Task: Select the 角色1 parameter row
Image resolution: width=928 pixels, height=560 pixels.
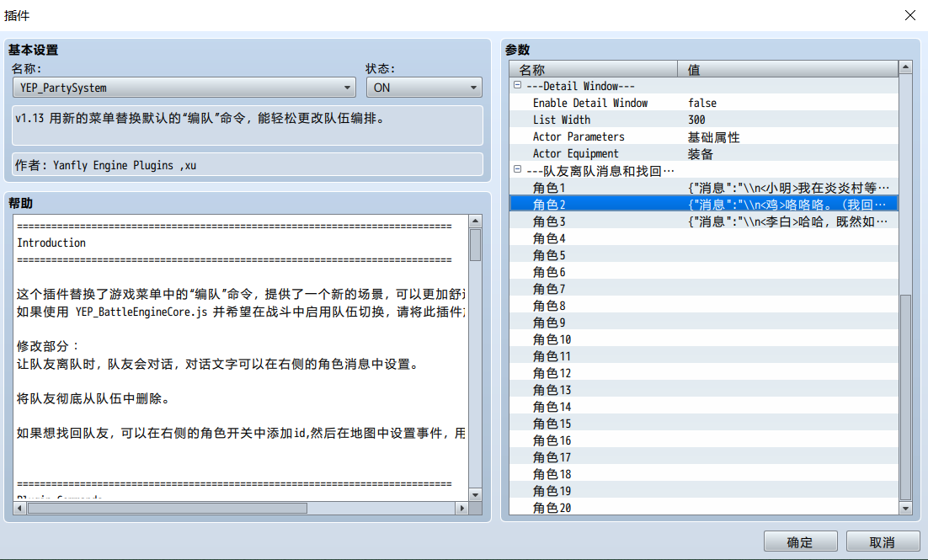Action: pos(704,188)
